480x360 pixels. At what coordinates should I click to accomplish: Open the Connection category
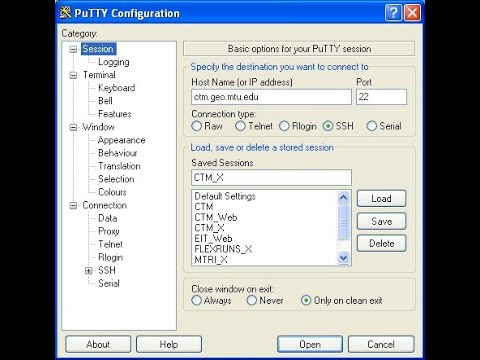pos(105,205)
